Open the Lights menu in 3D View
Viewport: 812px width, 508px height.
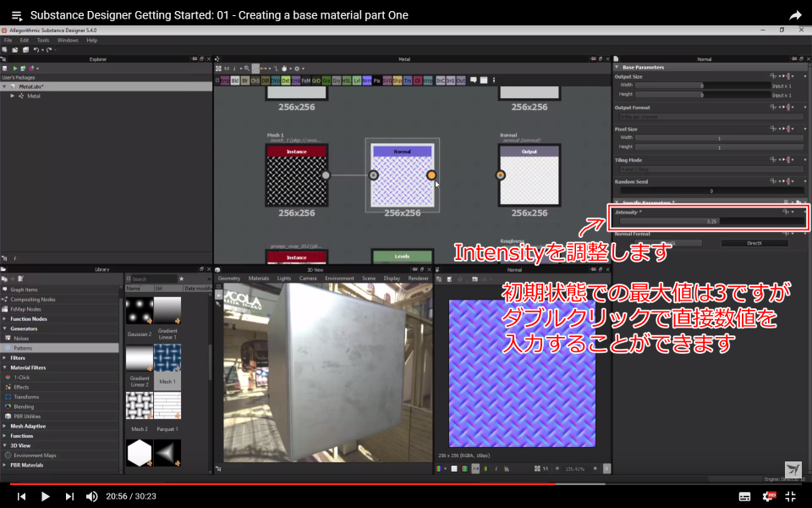click(x=284, y=279)
